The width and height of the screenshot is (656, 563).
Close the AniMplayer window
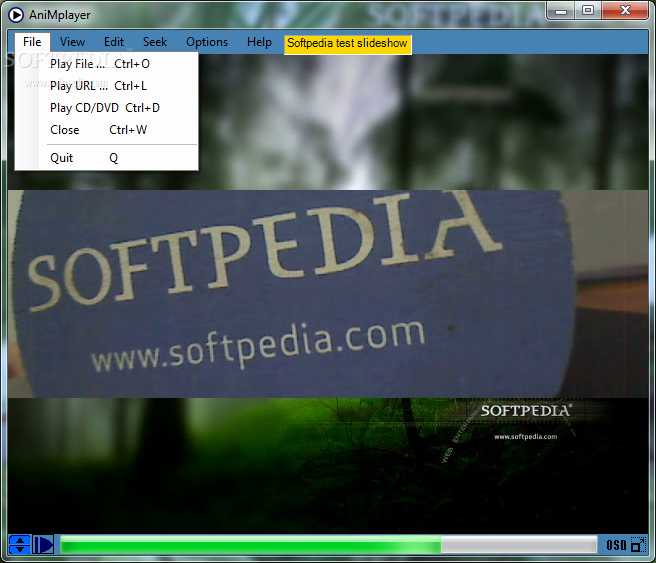click(x=625, y=10)
